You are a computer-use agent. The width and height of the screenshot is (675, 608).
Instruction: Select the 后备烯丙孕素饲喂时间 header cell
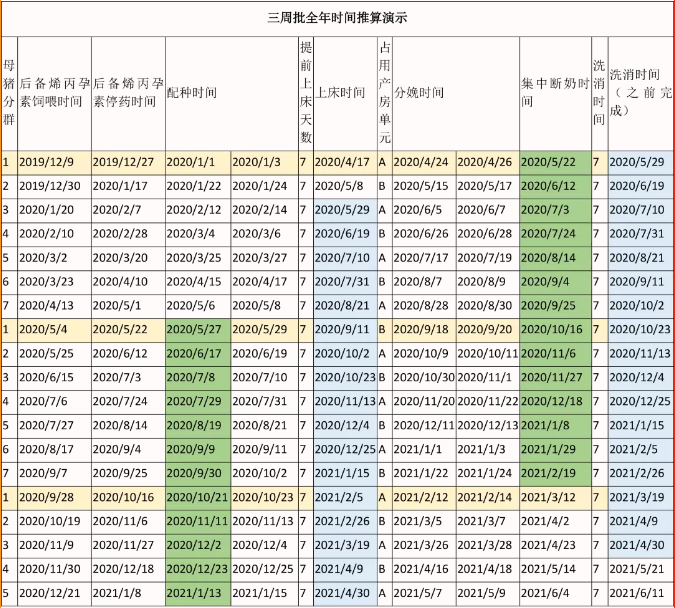(x=55, y=93)
